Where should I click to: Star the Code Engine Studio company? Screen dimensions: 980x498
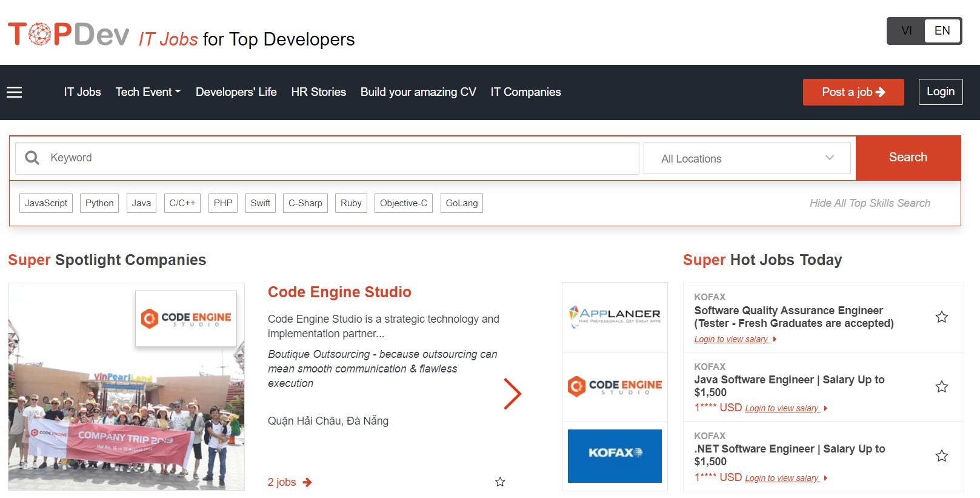click(500, 482)
